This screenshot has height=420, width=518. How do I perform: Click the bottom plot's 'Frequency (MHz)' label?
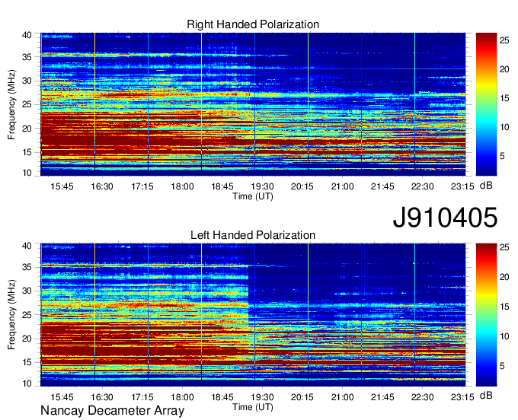coord(11,315)
